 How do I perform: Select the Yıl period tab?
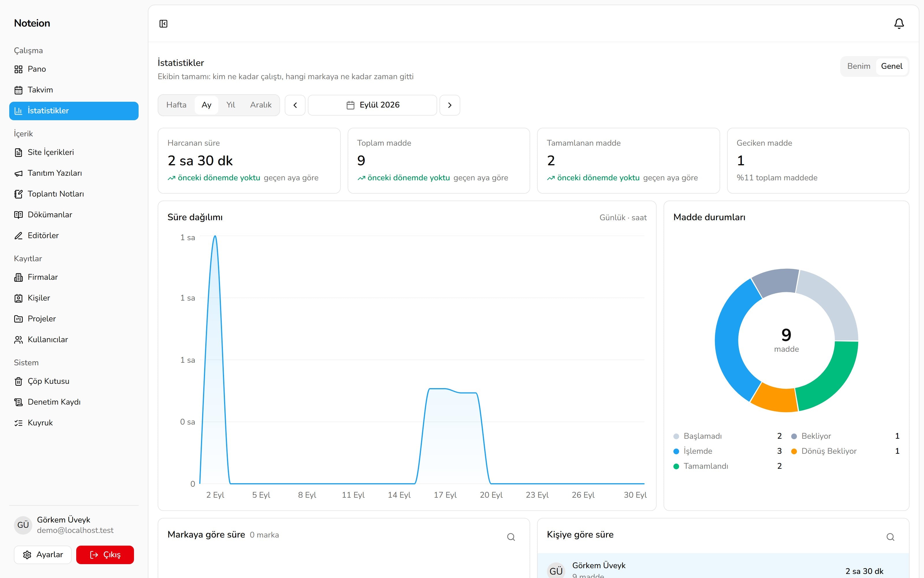pos(231,105)
